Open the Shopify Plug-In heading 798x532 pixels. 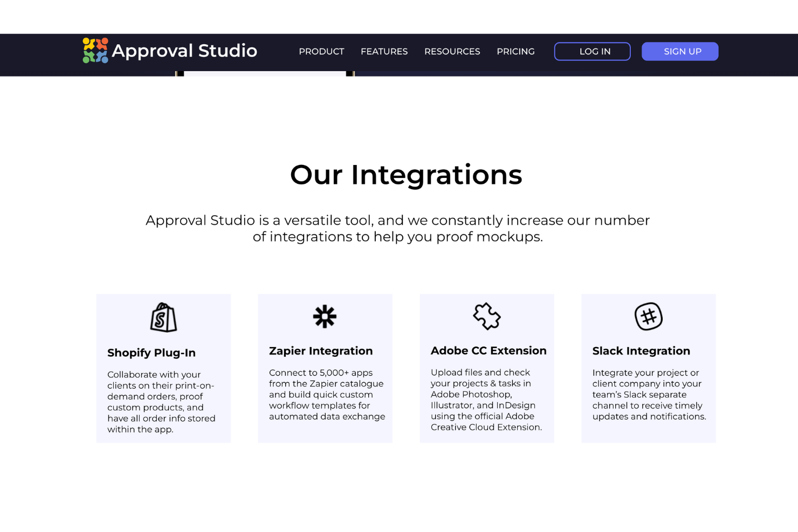pos(152,353)
